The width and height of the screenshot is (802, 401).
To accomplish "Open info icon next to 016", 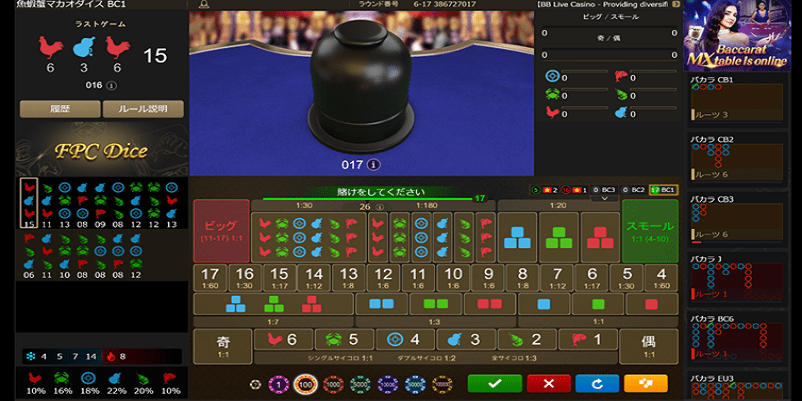I will (112, 85).
